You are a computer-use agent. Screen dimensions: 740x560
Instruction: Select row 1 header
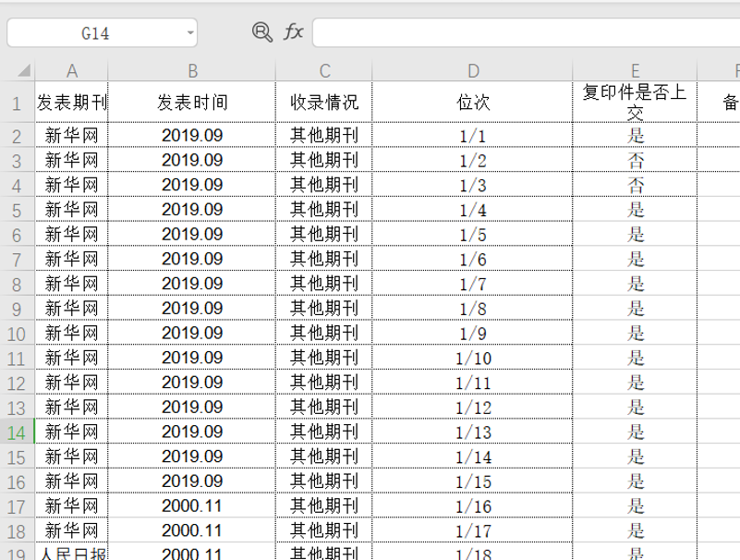click(x=17, y=103)
